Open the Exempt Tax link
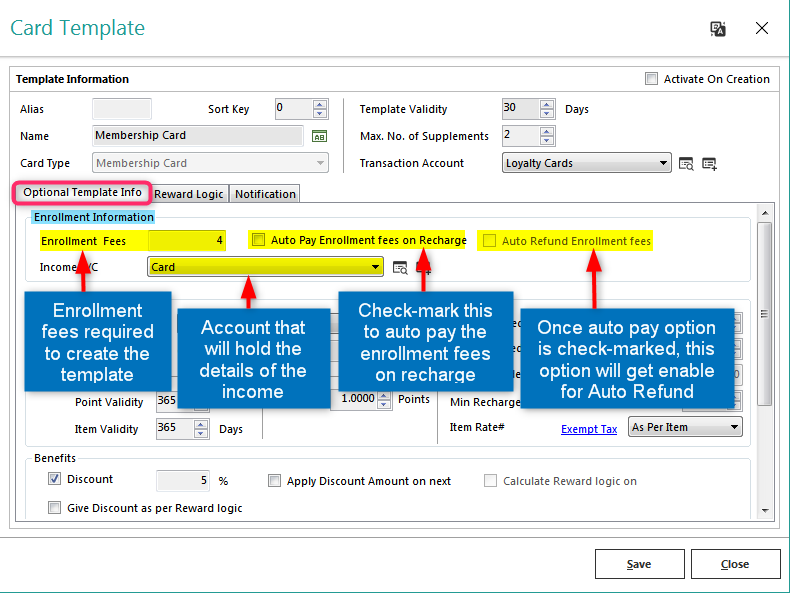Image resolution: width=790 pixels, height=593 pixels. 589,429
